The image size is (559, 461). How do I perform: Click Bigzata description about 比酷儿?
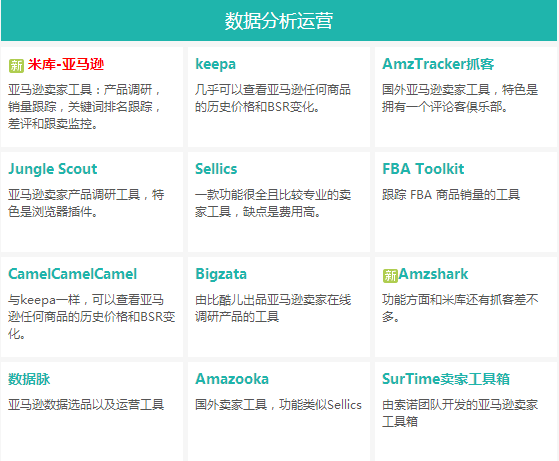click(x=273, y=308)
